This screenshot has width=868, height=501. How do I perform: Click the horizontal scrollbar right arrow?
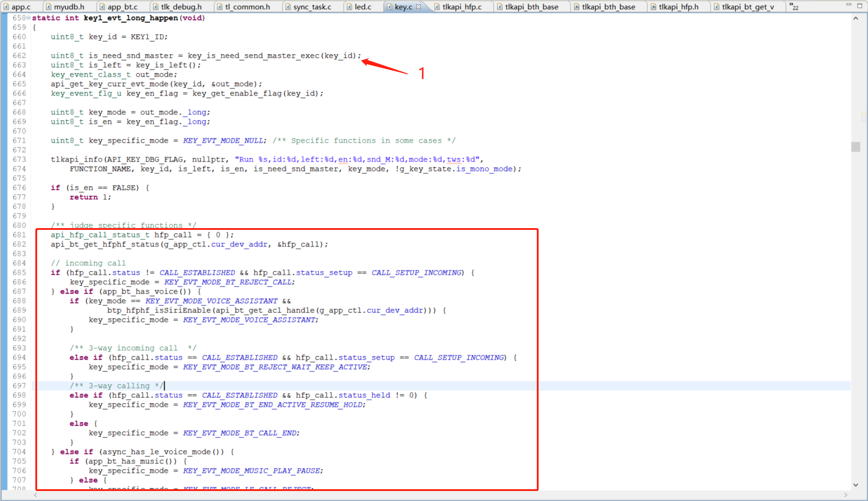point(846,495)
